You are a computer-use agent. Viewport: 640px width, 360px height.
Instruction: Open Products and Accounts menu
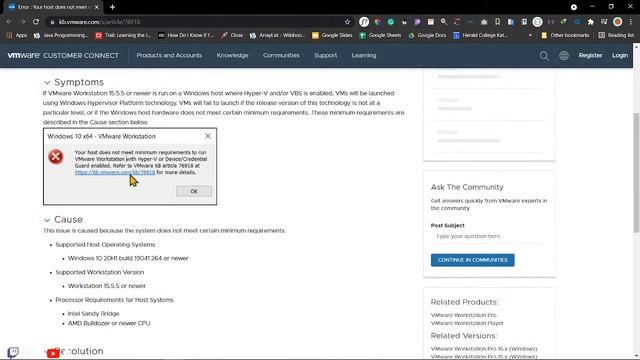click(169, 56)
